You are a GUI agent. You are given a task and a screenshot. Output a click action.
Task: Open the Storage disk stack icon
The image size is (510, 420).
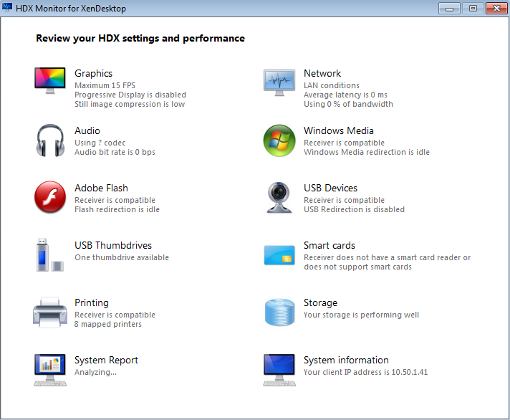(279, 312)
